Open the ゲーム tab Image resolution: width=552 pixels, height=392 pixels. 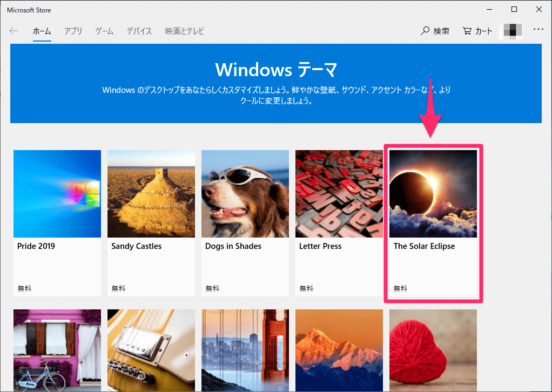(x=105, y=31)
